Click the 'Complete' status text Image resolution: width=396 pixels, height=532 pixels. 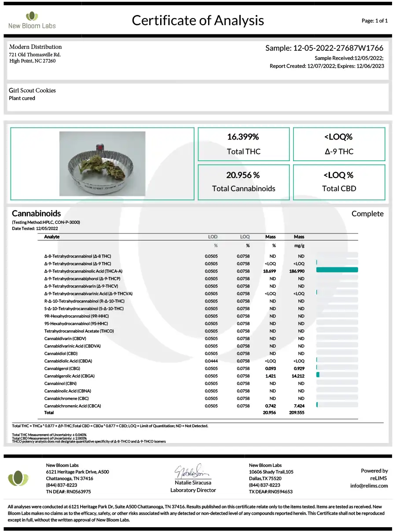pyautogui.click(x=367, y=214)
